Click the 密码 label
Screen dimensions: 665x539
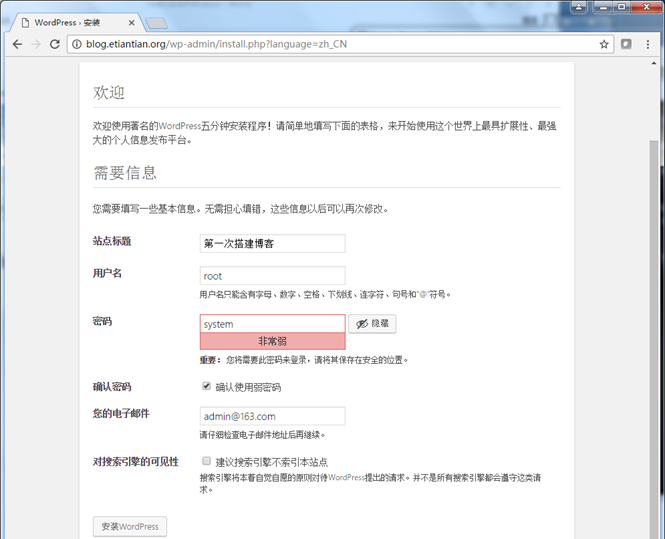102,321
